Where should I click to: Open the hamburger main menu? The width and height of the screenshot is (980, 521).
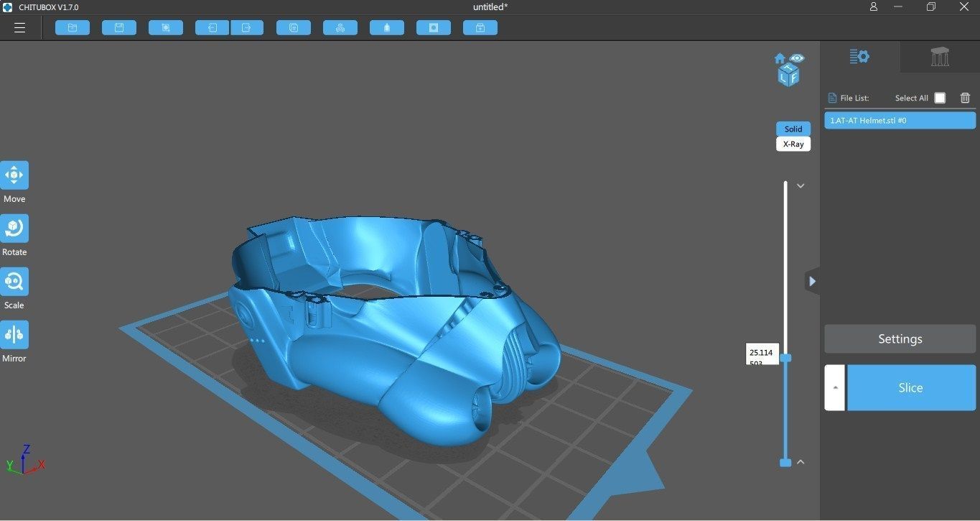(19, 28)
